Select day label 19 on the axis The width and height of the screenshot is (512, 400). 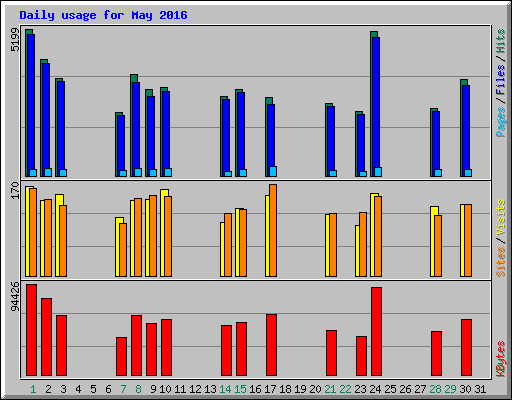(300, 389)
